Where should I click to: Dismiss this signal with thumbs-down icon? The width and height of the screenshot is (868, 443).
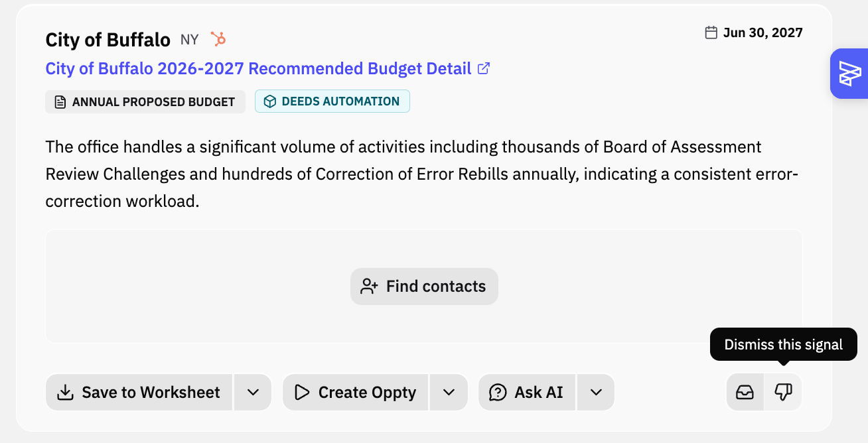pyautogui.click(x=783, y=393)
